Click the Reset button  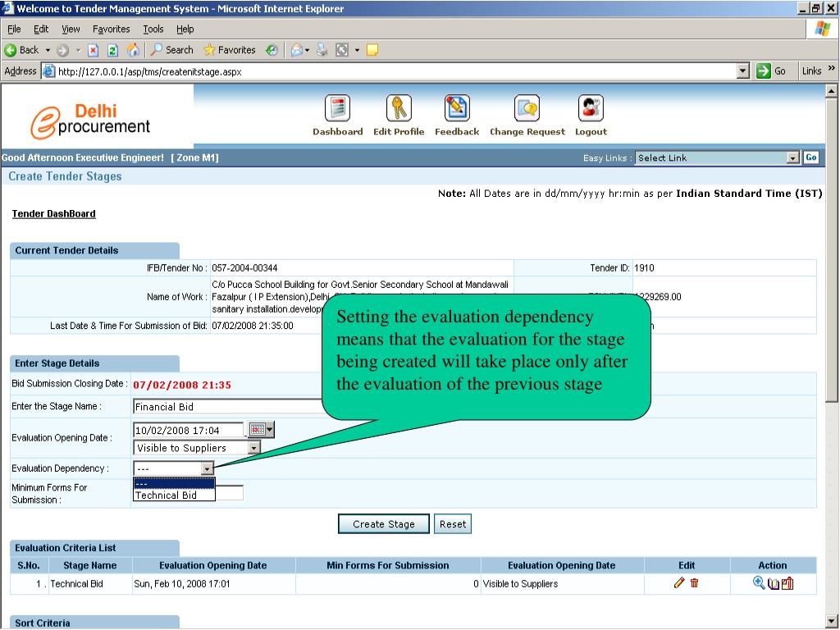(x=453, y=524)
